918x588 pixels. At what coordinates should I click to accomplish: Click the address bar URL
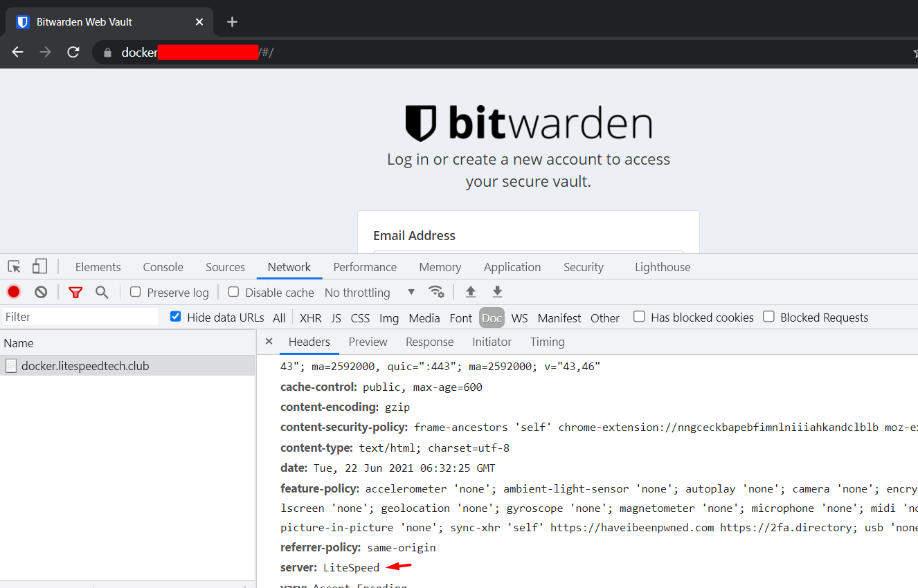[198, 53]
